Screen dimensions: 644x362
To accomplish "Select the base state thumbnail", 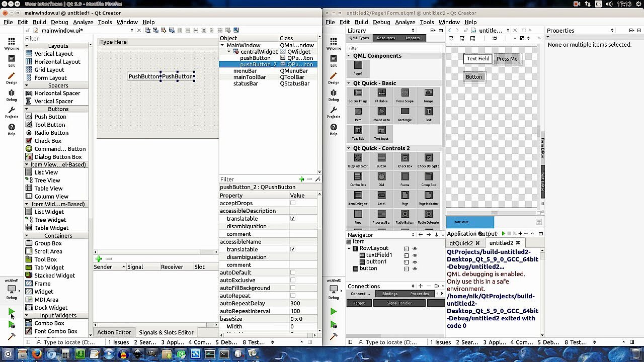I will (470, 222).
